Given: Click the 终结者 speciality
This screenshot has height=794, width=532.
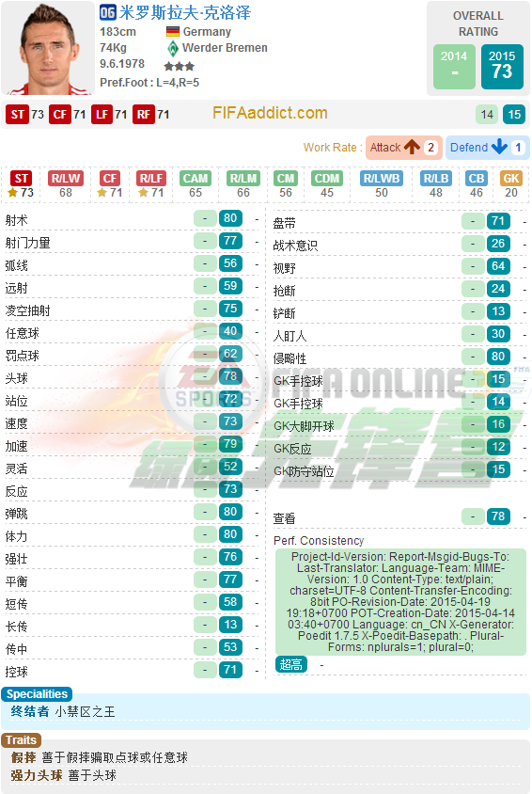Looking at the screenshot, I should coord(30,711).
